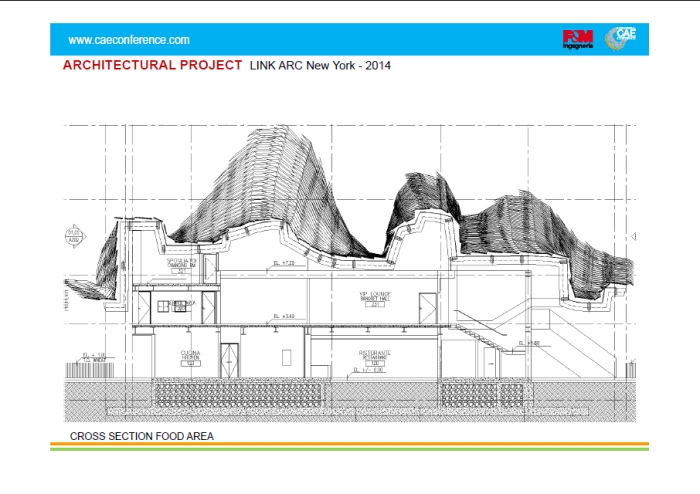Click the F&M Ingegneria logo
Viewport: 700px width, 494px height.
pyautogui.click(x=578, y=39)
